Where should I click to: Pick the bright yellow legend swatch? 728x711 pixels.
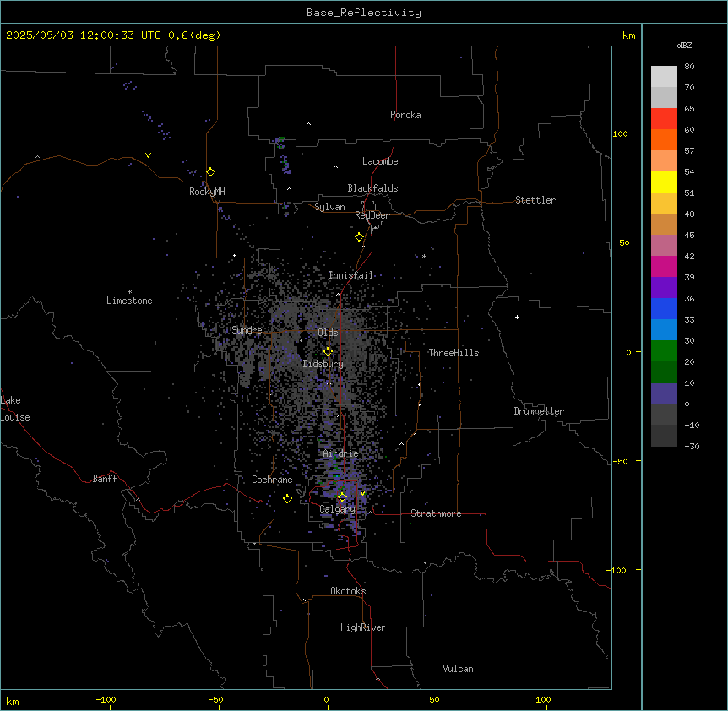pos(664,182)
